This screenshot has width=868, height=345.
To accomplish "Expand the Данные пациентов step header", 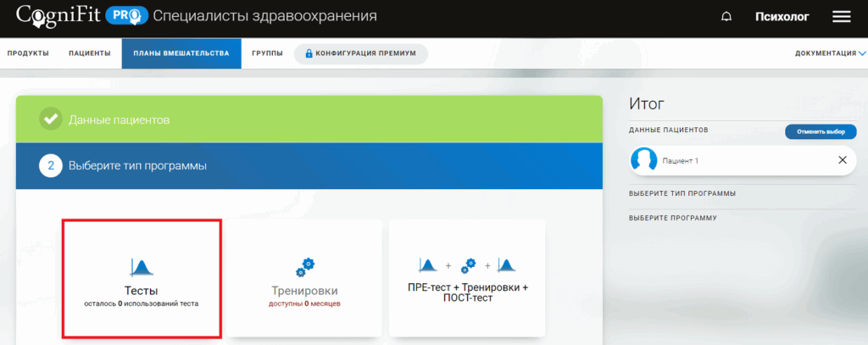I will pyautogui.click(x=309, y=120).
